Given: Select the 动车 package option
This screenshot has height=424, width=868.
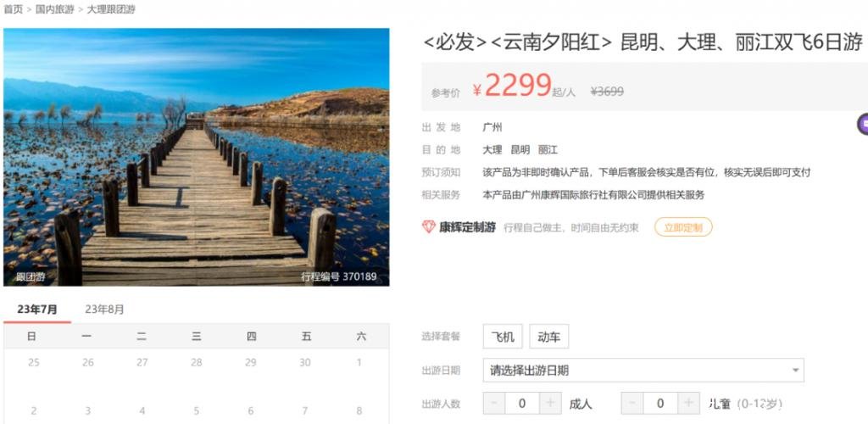Looking at the screenshot, I should point(548,337).
